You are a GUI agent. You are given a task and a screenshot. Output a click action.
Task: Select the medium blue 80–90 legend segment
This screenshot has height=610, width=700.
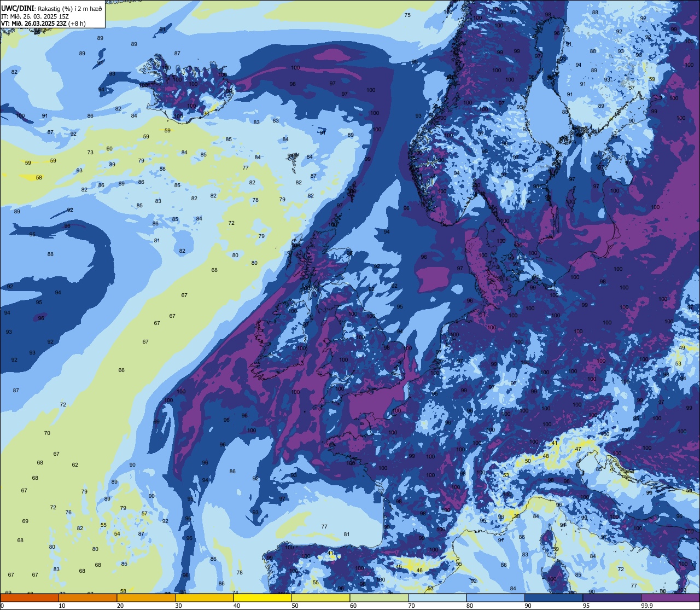pyautogui.click(x=495, y=598)
